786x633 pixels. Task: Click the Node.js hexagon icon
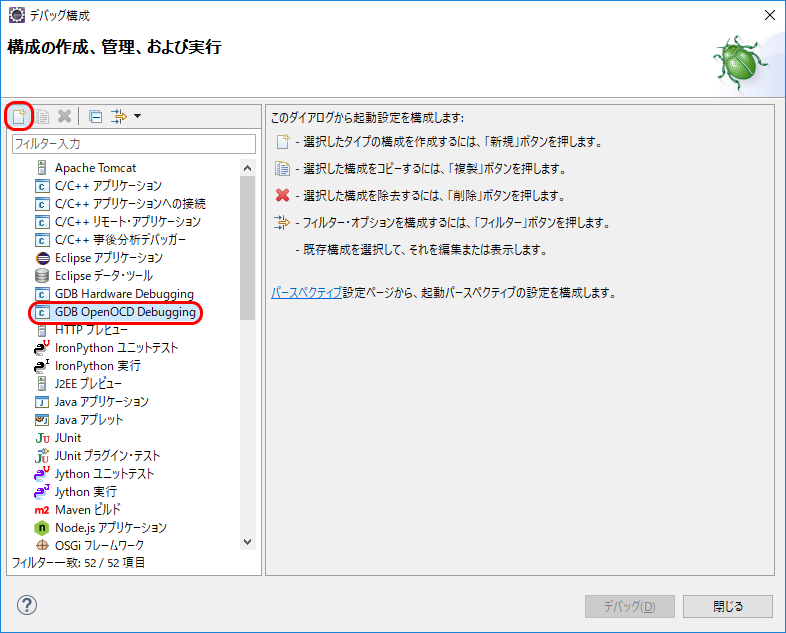[42, 528]
